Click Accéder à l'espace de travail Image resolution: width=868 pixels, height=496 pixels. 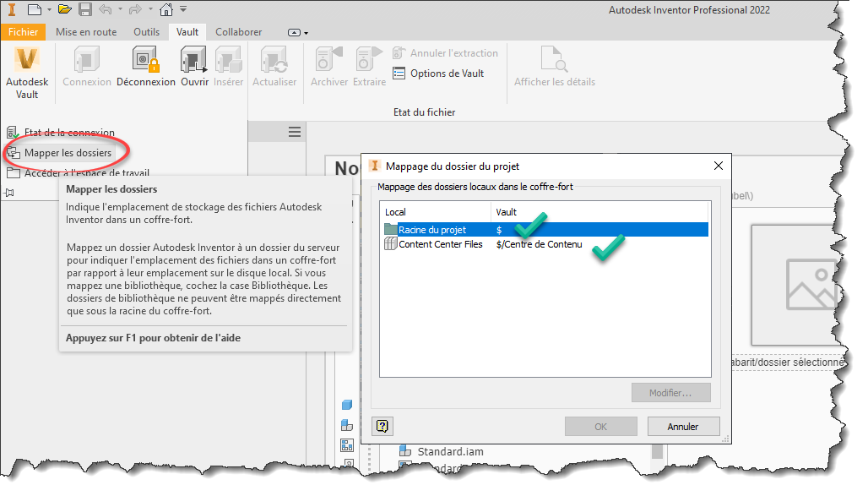click(x=78, y=173)
